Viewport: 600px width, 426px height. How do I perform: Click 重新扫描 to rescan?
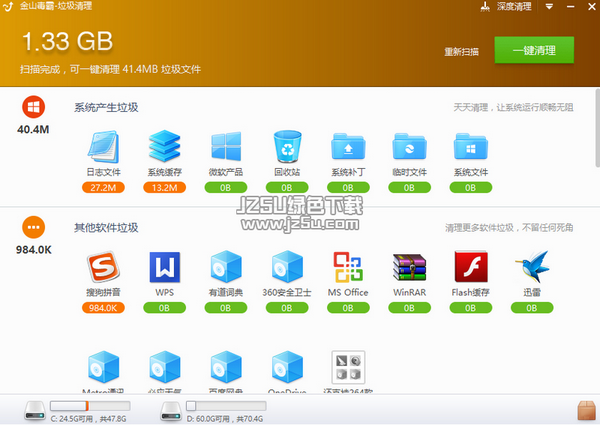pos(461,52)
